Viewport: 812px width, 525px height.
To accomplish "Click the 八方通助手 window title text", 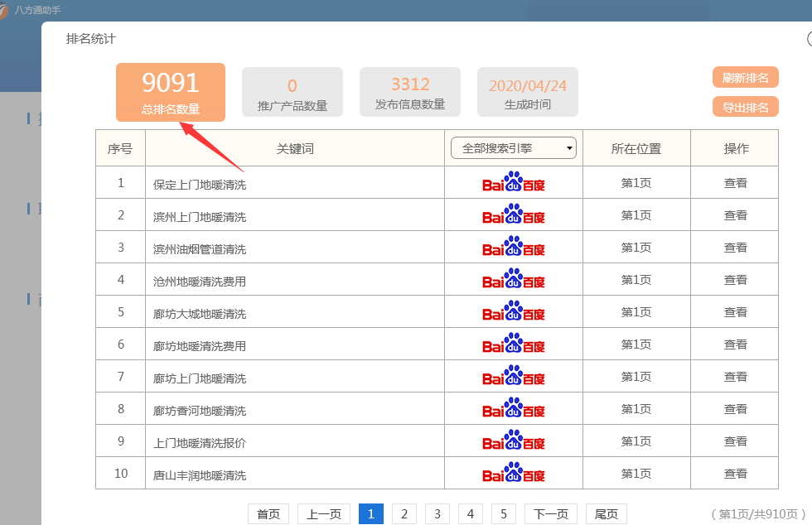I will (38, 10).
